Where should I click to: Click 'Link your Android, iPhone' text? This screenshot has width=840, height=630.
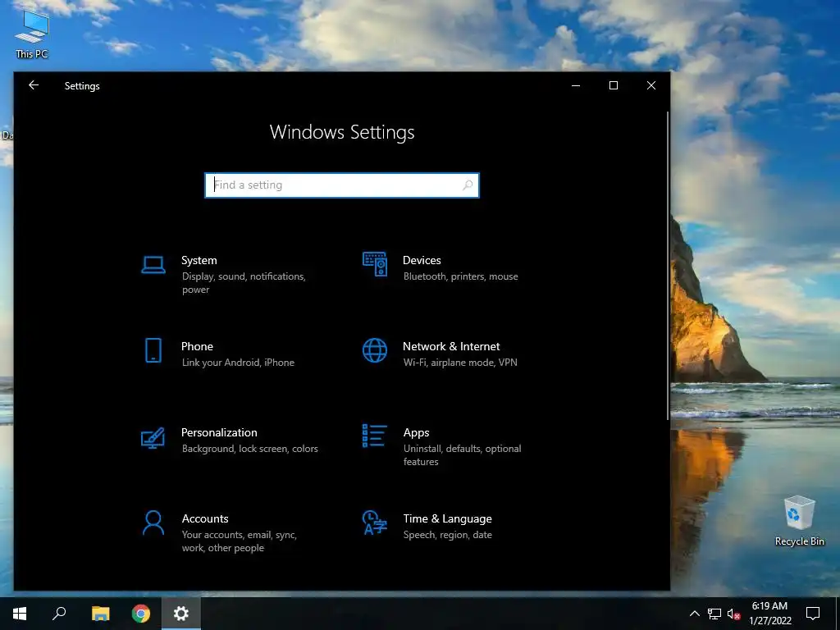click(x=238, y=363)
